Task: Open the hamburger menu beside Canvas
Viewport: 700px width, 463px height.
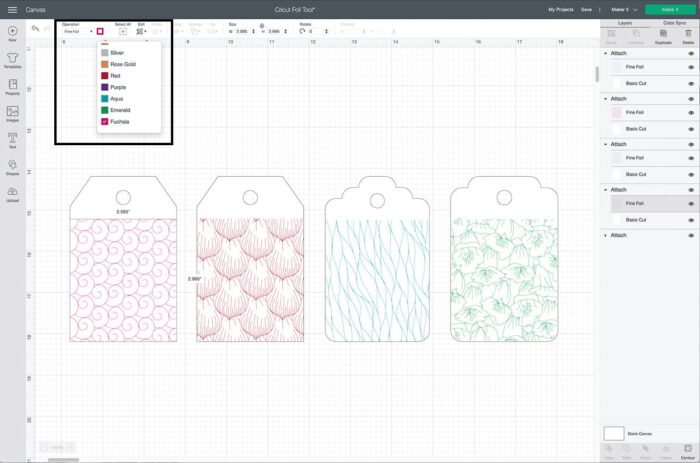Action: pyautogui.click(x=11, y=9)
